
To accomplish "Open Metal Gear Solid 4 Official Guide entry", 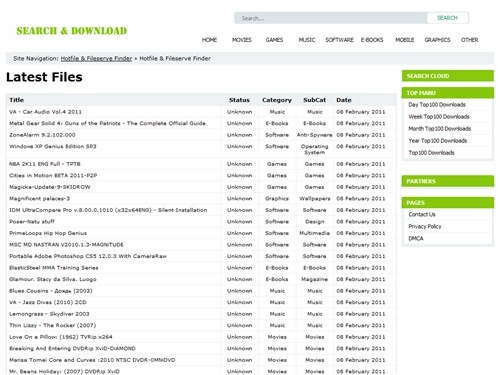I will (x=107, y=123).
